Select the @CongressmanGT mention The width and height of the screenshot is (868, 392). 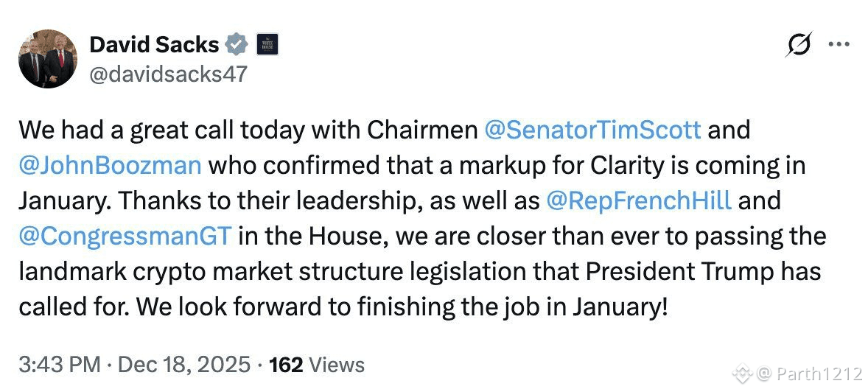click(x=126, y=236)
